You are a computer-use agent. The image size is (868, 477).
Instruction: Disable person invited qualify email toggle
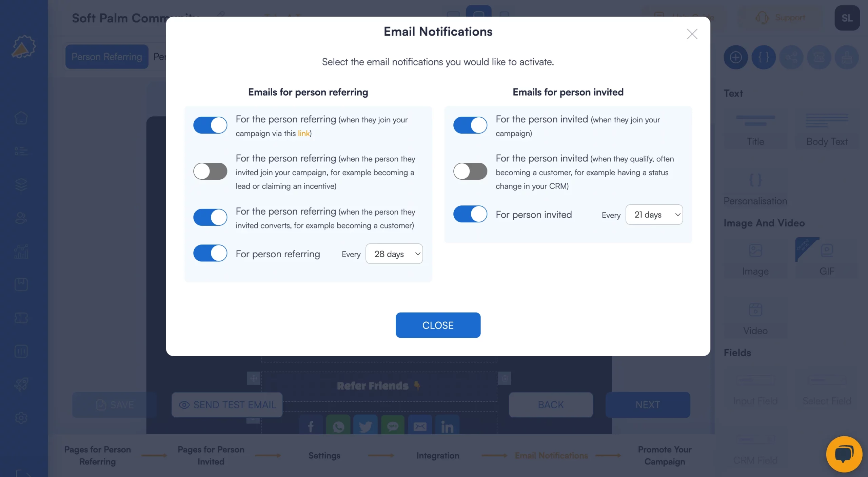470,171
